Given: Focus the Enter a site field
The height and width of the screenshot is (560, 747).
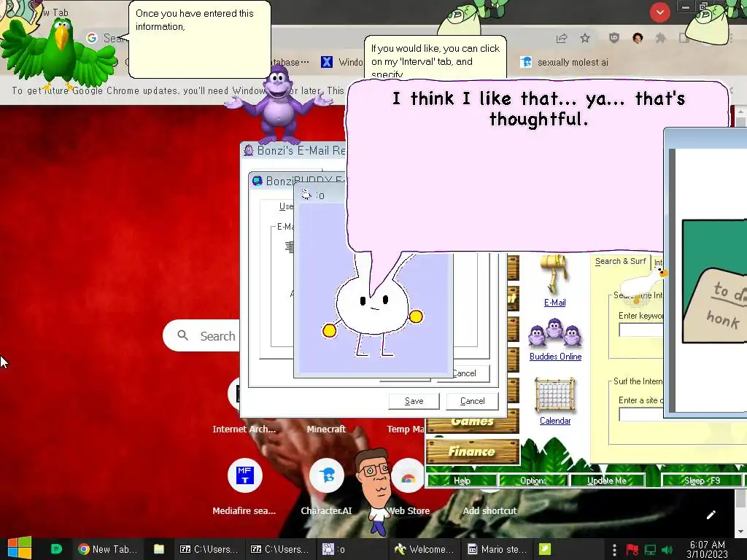Looking at the screenshot, I should (641, 414).
